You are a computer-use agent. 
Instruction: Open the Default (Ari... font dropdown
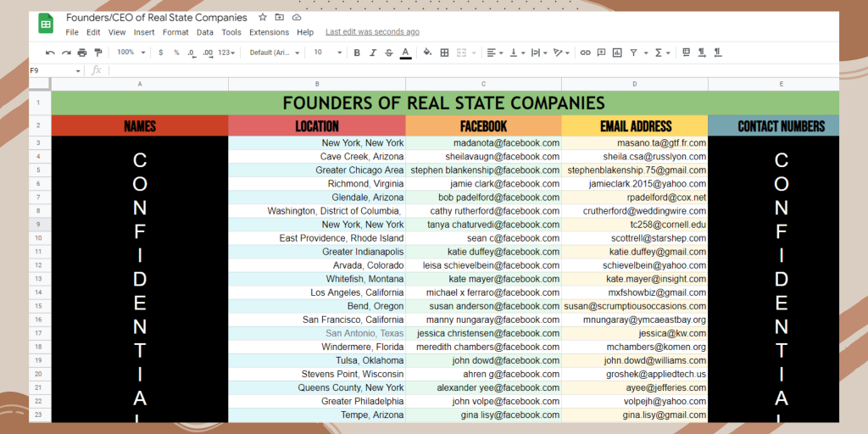click(274, 53)
